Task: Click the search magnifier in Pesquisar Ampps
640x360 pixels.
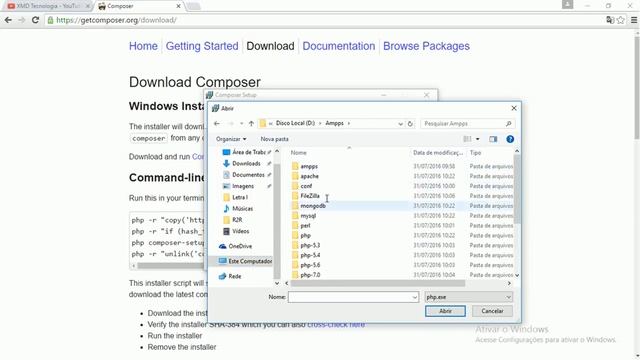Action: [x=508, y=123]
